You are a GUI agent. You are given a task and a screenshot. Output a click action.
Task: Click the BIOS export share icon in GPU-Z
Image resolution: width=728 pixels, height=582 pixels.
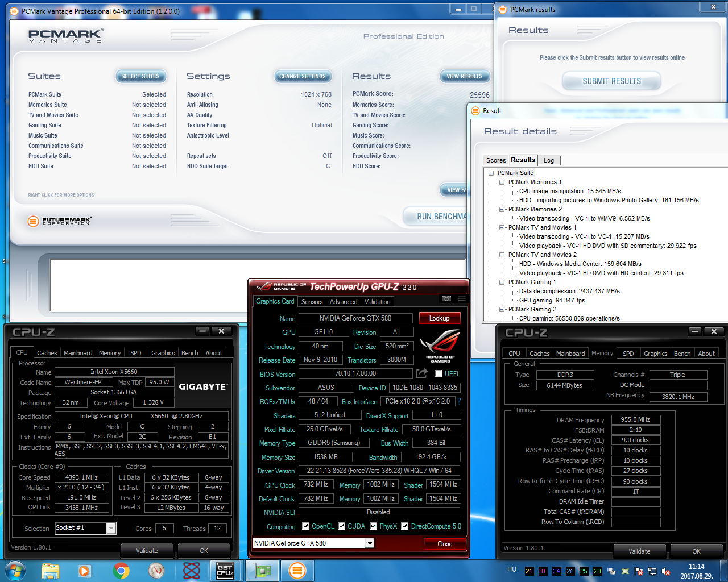tap(421, 373)
